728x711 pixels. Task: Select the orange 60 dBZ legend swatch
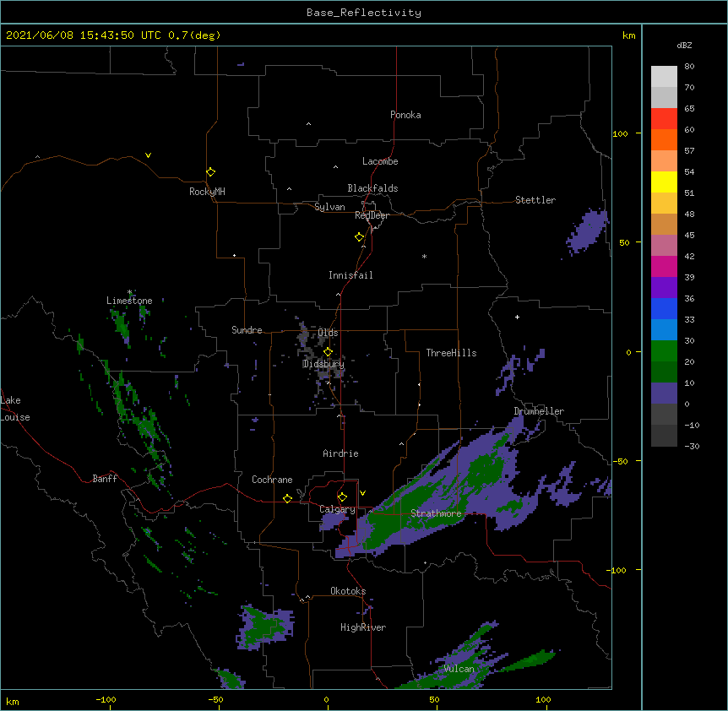coord(664,139)
